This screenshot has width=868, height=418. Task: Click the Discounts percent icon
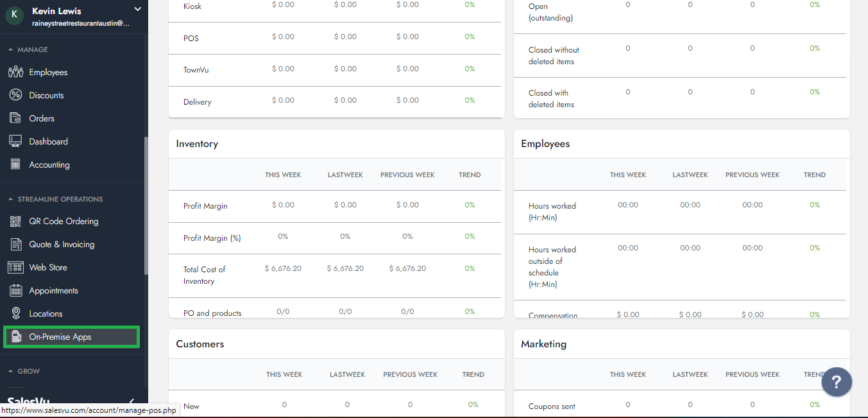point(16,95)
